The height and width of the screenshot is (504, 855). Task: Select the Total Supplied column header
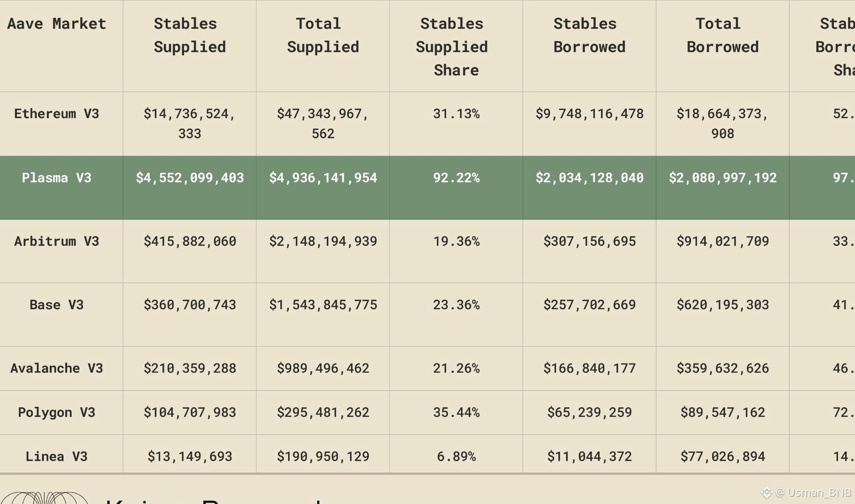pyautogui.click(x=323, y=35)
